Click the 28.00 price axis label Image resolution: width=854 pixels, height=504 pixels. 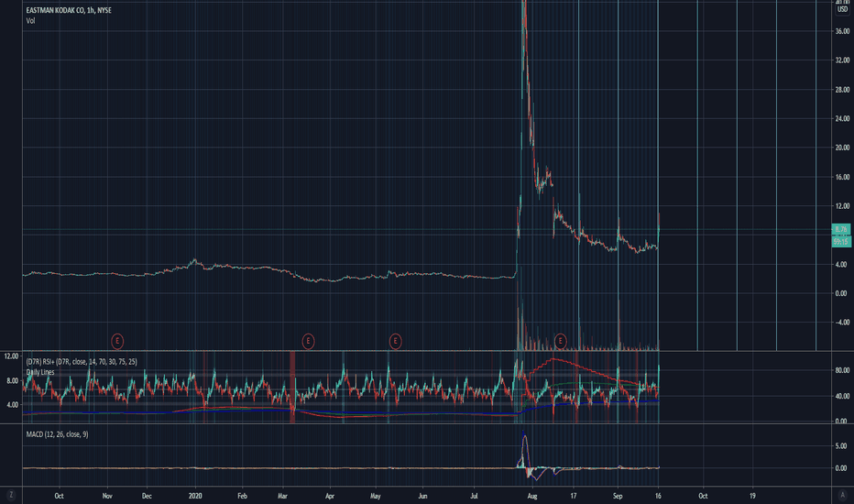(x=842, y=90)
